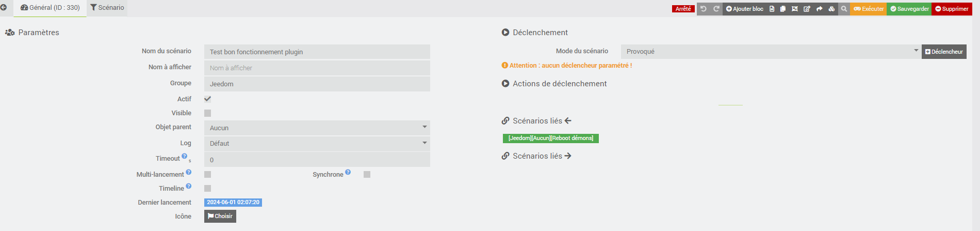
Task: Open linked scenario Reboot démons tag
Action: (550, 138)
